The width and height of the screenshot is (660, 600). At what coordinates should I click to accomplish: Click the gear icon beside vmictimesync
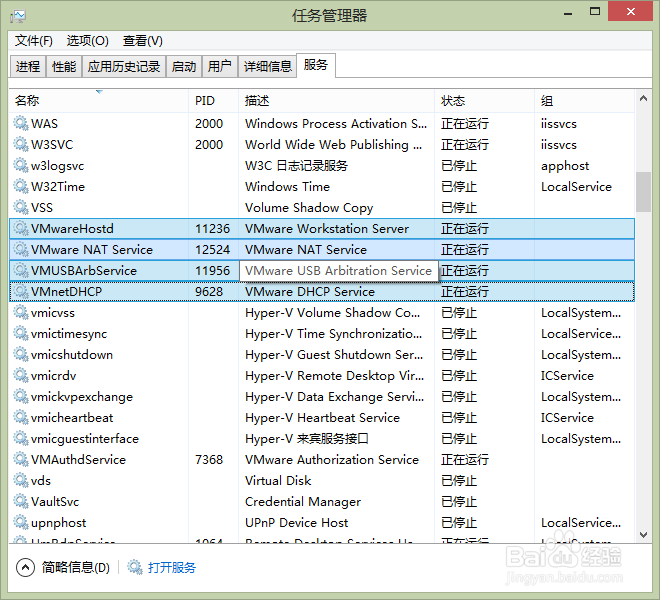tap(20, 333)
